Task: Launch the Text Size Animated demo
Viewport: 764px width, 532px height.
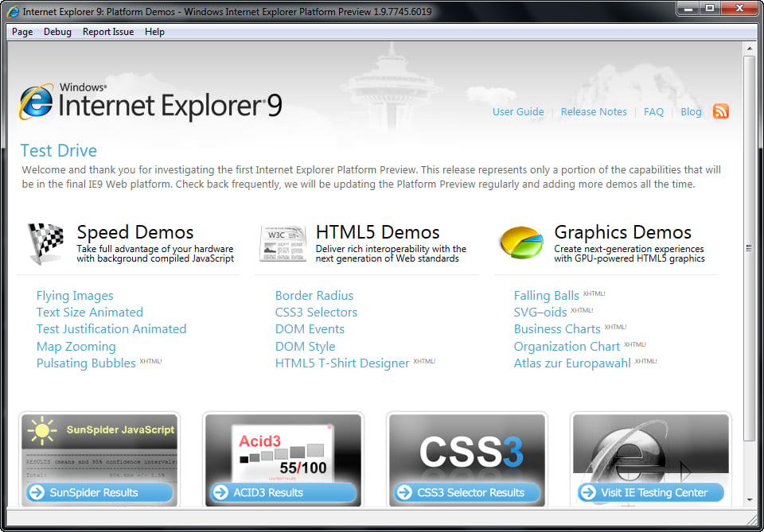Action: coord(90,312)
